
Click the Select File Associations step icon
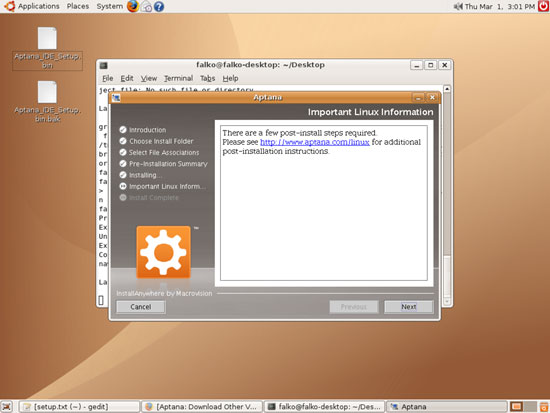(123, 152)
